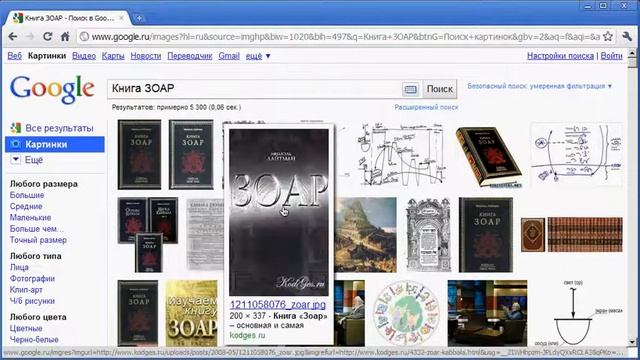The width and height of the screenshot is (640, 360).
Task: Open the 1211058076_zoar.jpg link
Action: [x=278, y=305]
